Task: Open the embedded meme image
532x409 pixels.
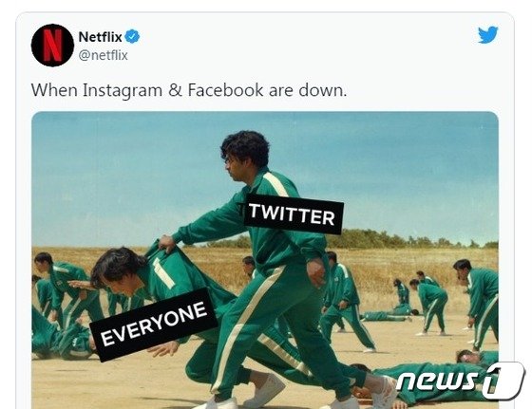Action: point(265,260)
